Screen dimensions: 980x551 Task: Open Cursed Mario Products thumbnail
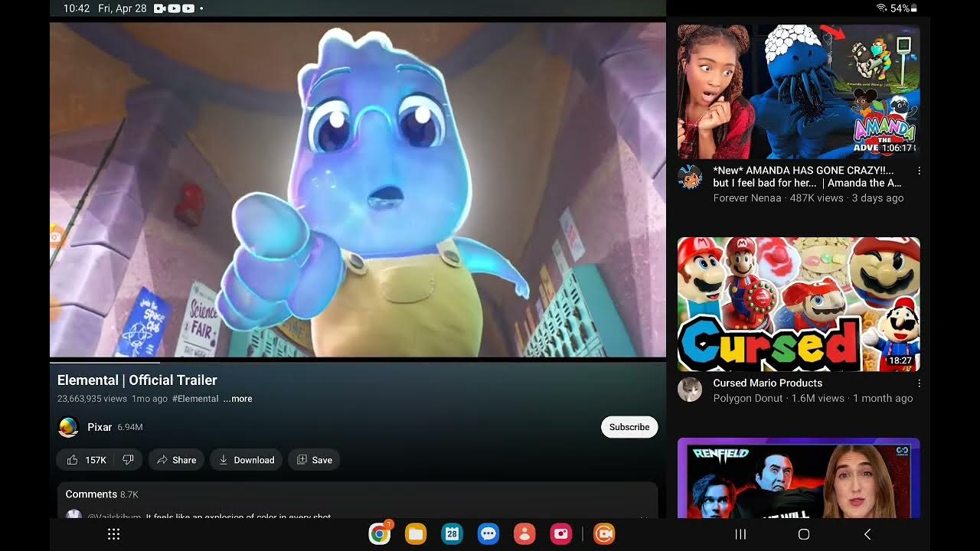pos(799,305)
